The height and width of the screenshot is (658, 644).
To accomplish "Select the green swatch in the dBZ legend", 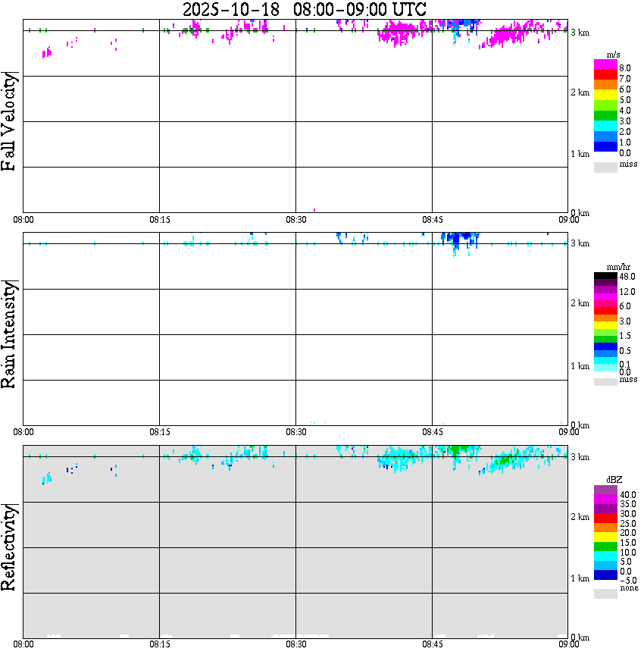I will [x=605, y=547].
